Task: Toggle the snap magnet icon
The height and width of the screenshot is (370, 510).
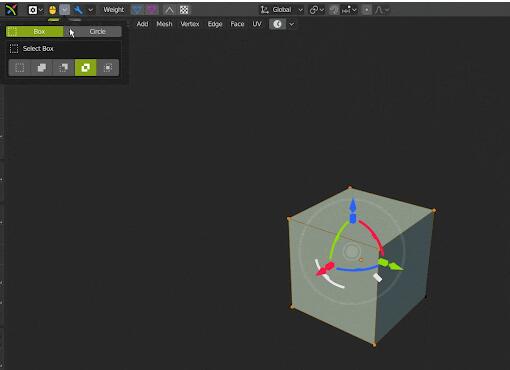Action: click(x=334, y=10)
